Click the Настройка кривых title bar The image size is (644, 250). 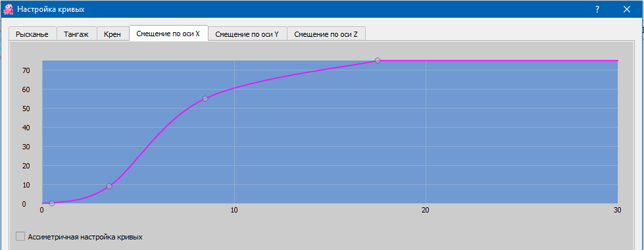[287, 9]
